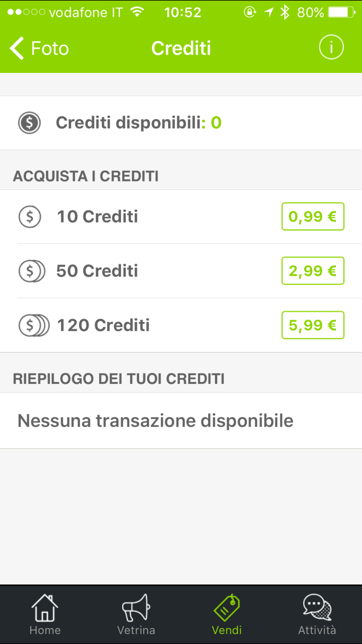Tap the battery indicator in status bar
The height and width of the screenshot is (644, 362).
341,13
